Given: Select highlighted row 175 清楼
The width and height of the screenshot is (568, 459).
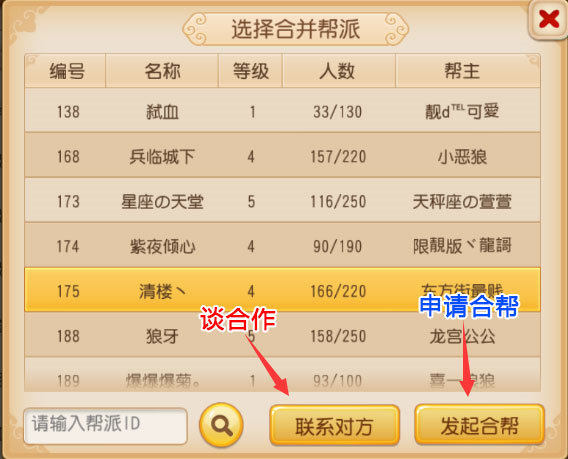Looking at the screenshot, I should click(282, 290).
